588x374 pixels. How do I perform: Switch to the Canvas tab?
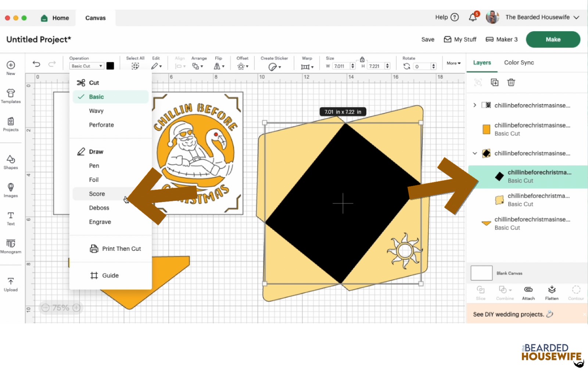96,18
